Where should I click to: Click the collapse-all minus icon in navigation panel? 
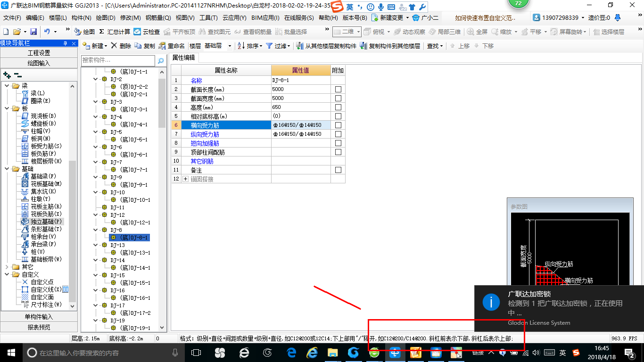click(17, 74)
